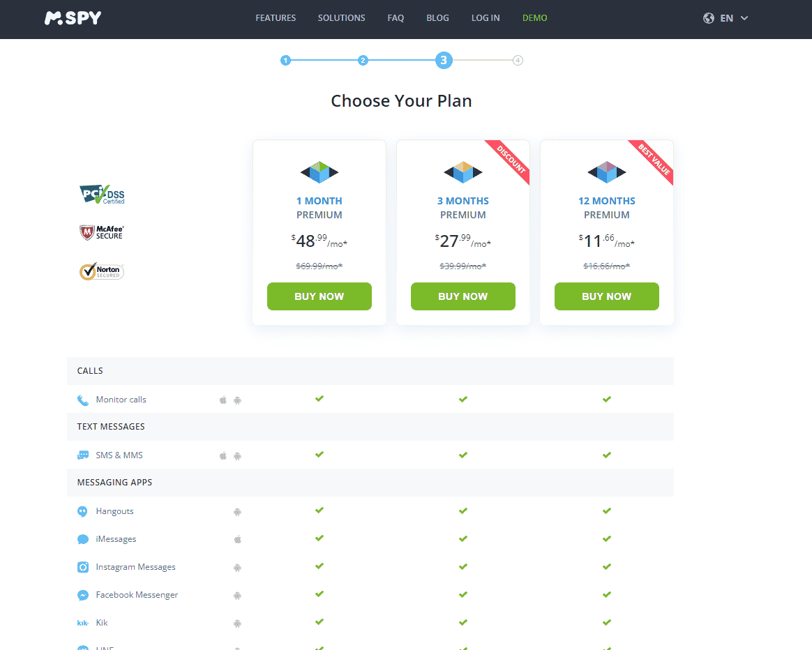Click 12 Months checkmark for Hangouts

[x=607, y=511]
